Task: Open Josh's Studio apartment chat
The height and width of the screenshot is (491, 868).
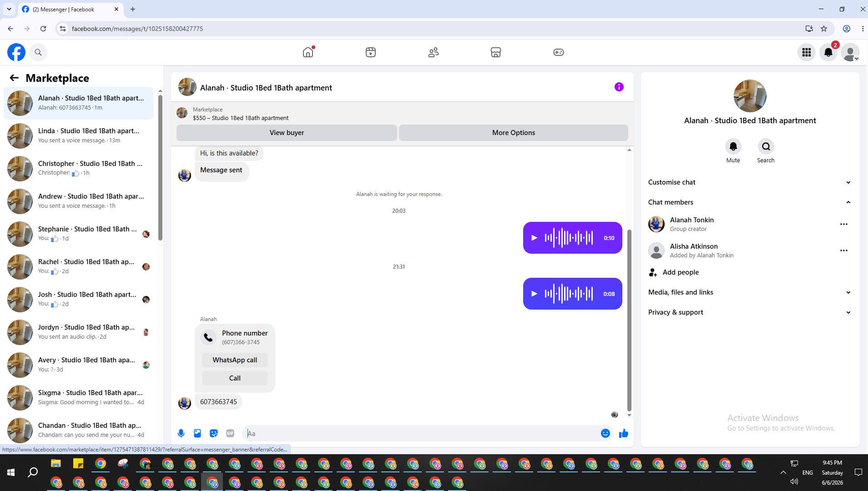Action: point(79,299)
